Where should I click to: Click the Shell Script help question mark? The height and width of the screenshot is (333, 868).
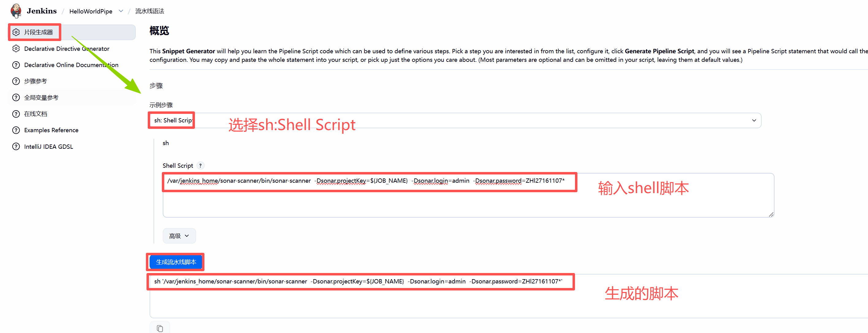tap(200, 166)
